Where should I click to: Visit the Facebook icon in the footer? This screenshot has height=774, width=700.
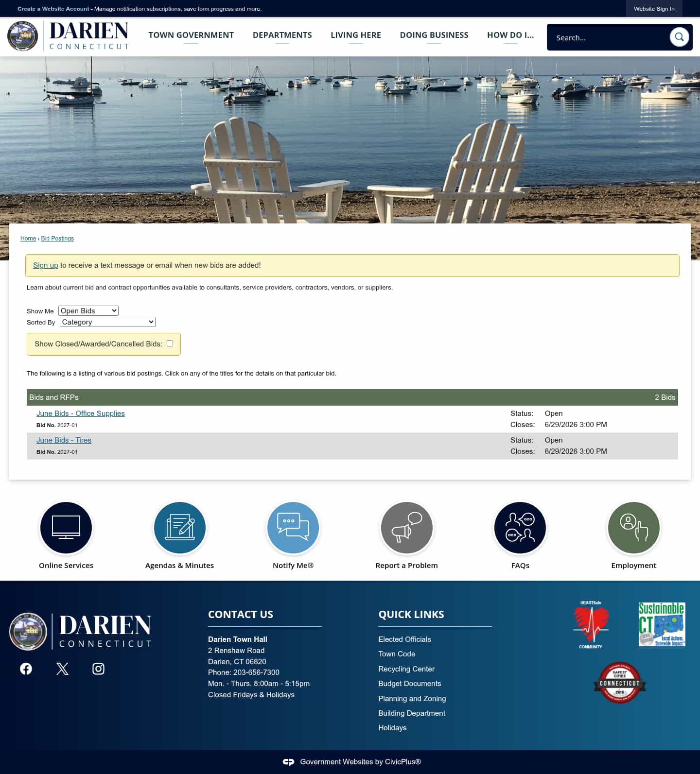point(26,669)
